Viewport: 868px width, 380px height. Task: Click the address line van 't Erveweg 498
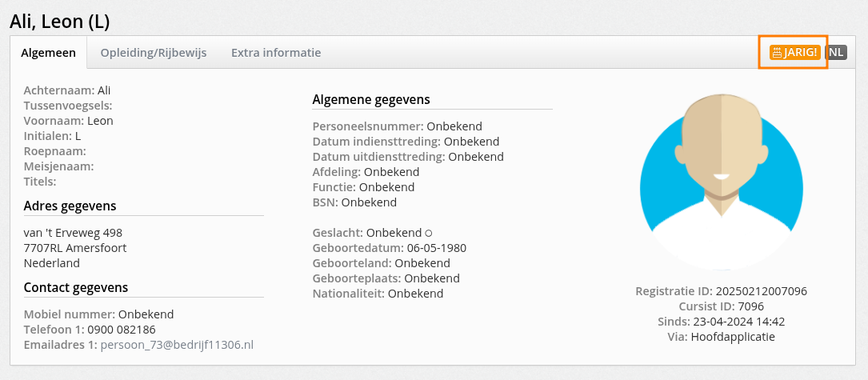pyautogui.click(x=73, y=232)
